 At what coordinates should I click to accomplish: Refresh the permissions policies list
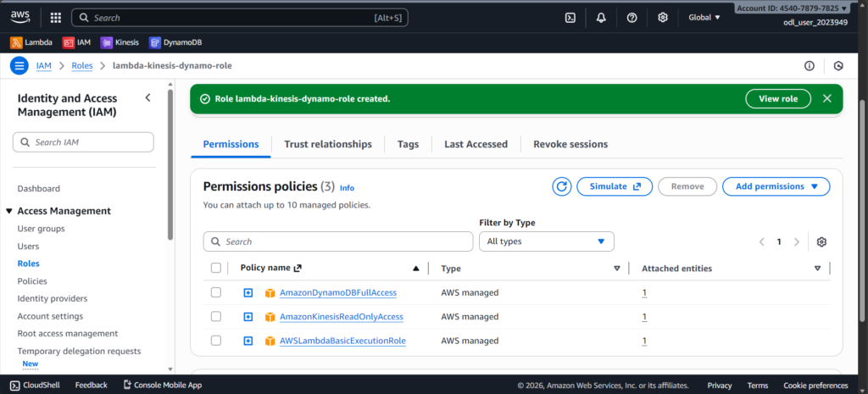click(561, 186)
